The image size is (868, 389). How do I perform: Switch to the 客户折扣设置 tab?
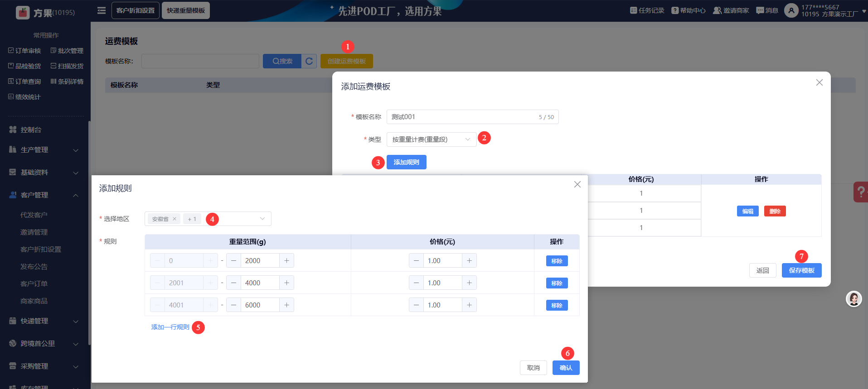(x=135, y=10)
